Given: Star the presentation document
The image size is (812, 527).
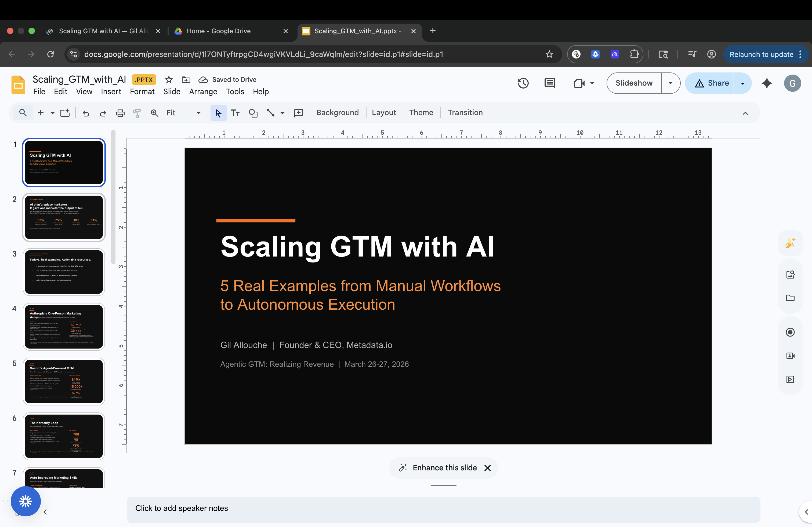Looking at the screenshot, I should (169, 79).
